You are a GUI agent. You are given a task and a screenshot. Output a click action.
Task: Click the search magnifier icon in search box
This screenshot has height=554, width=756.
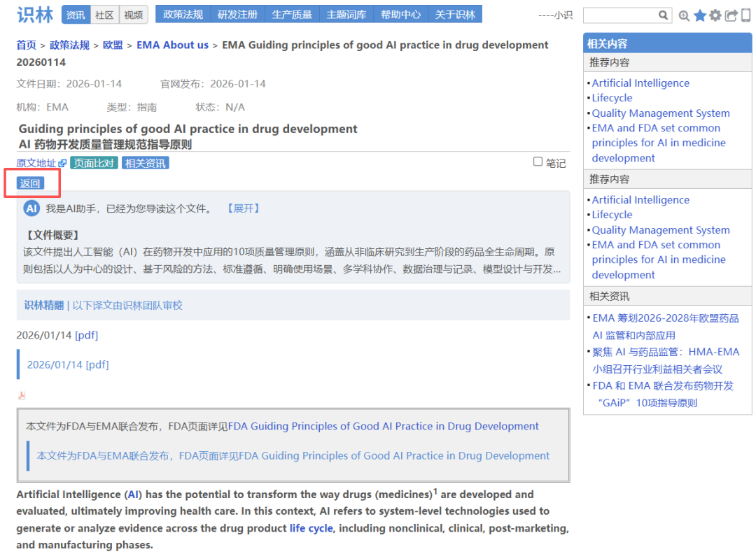coord(663,15)
